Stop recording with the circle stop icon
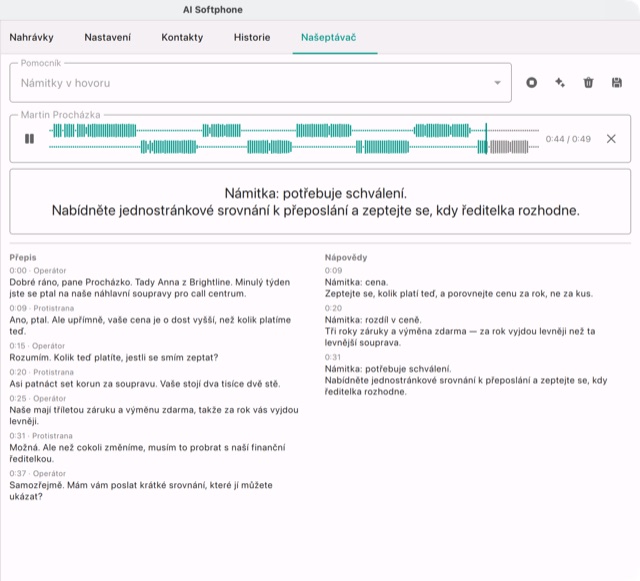 tap(531, 83)
